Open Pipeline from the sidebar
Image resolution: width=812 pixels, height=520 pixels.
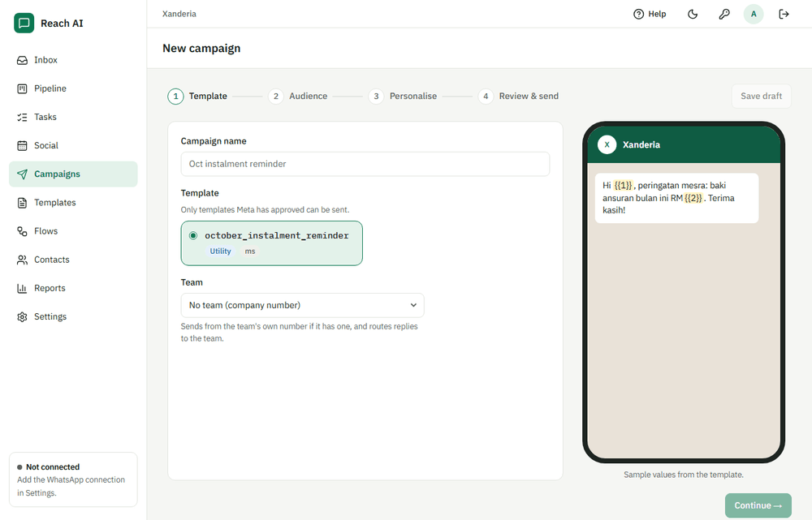tap(73, 88)
